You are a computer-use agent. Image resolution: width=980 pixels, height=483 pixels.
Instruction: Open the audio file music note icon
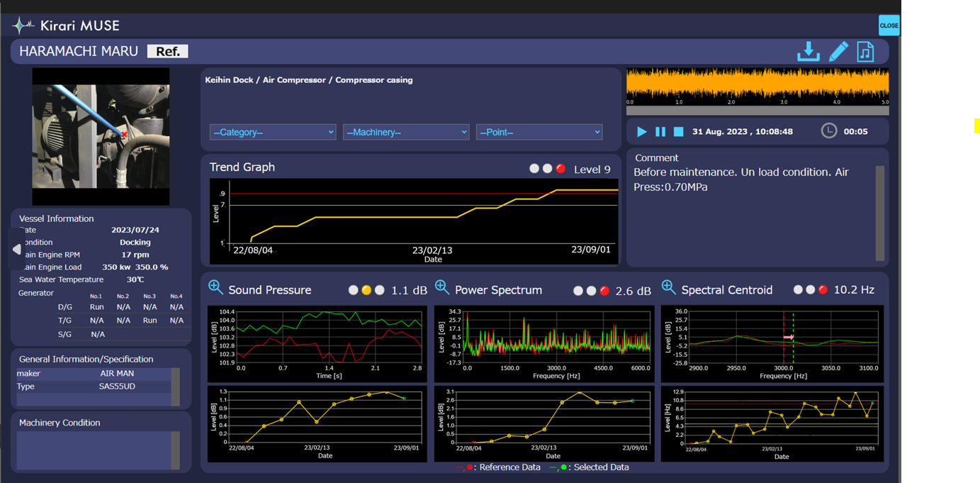865,52
